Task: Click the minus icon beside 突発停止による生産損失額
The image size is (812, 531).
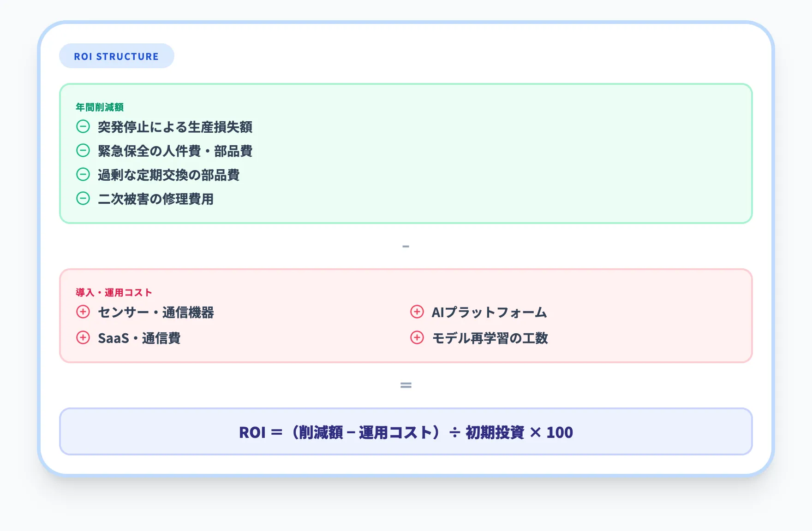Action: [x=83, y=127]
